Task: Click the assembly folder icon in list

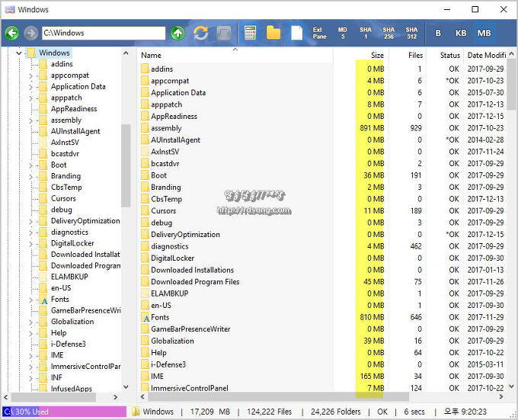Action: (x=145, y=128)
